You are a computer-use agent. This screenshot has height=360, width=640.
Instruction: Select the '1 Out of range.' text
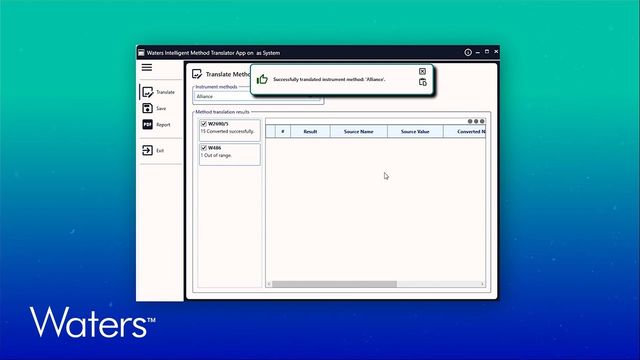coord(216,156)
